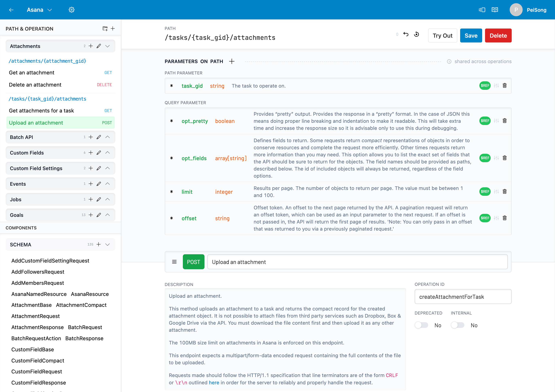The width and height of the screenshot is (555, 392).
Task: Add operation to Attachments group
Action: point(91,46)
